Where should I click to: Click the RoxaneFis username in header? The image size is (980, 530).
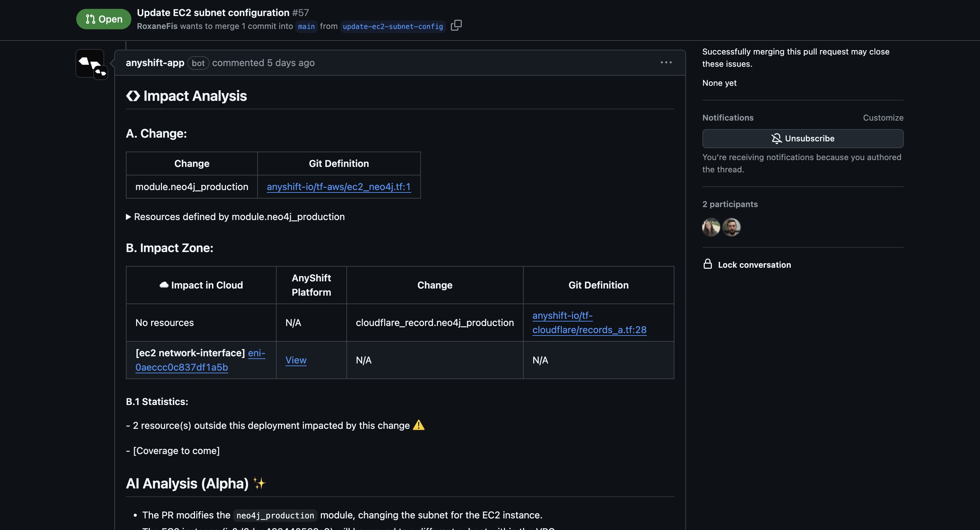point(157,26)
